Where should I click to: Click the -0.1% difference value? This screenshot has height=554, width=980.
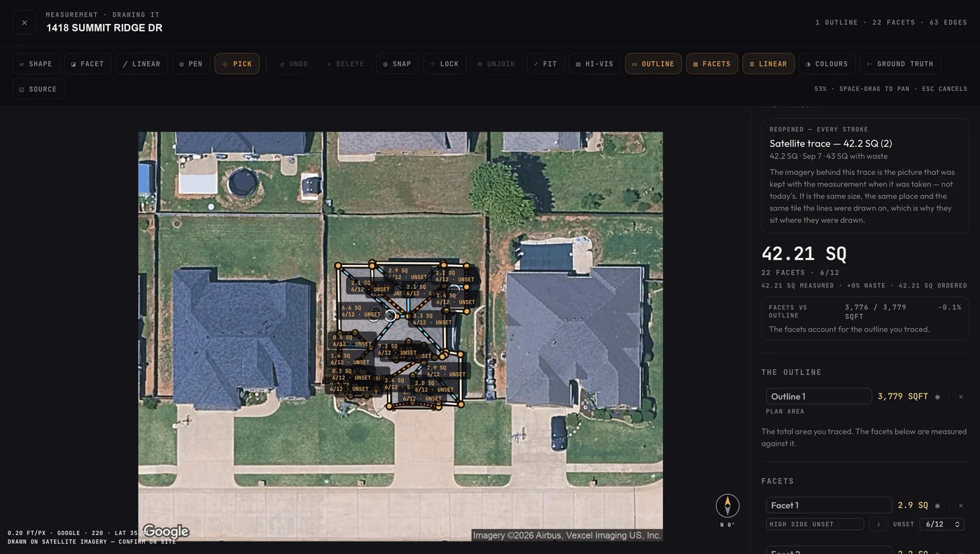point(949,307)
